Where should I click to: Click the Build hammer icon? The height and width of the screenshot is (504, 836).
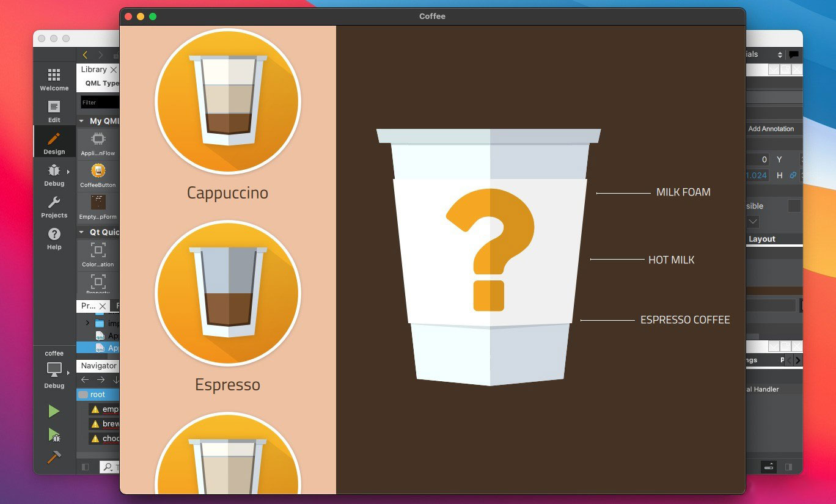click(x=54, y=457)
